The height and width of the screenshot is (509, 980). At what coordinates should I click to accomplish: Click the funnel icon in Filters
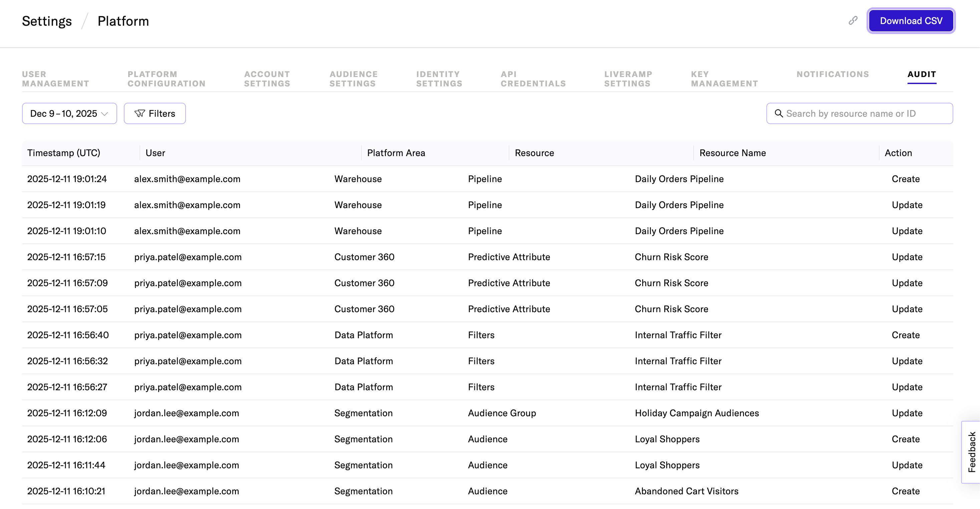140,113
